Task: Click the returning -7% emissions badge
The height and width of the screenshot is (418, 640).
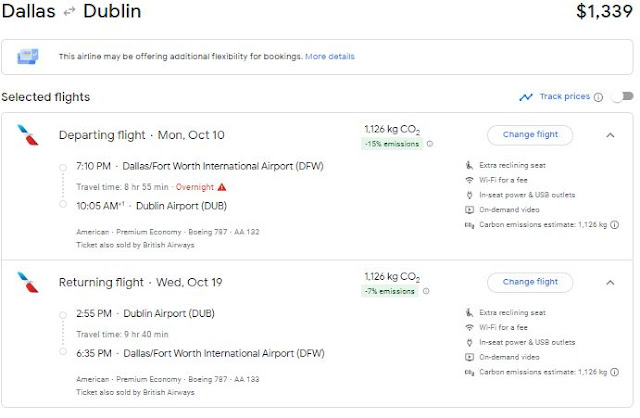Action: (x=391, y=292)
